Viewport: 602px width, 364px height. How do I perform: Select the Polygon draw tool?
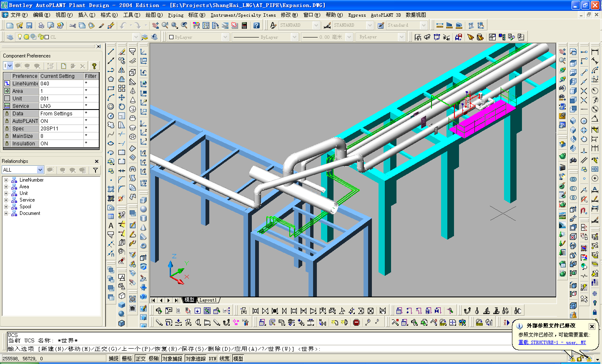click(111, 79)
